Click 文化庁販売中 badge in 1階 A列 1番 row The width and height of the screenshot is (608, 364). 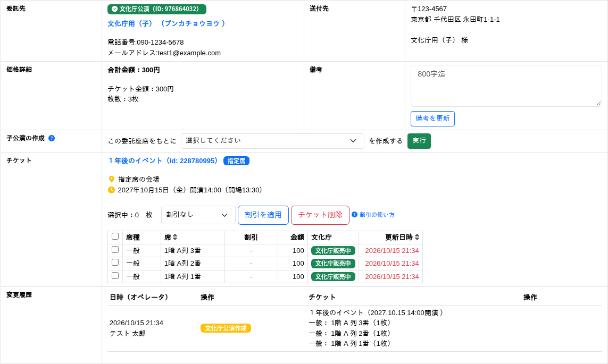(333, 276)
